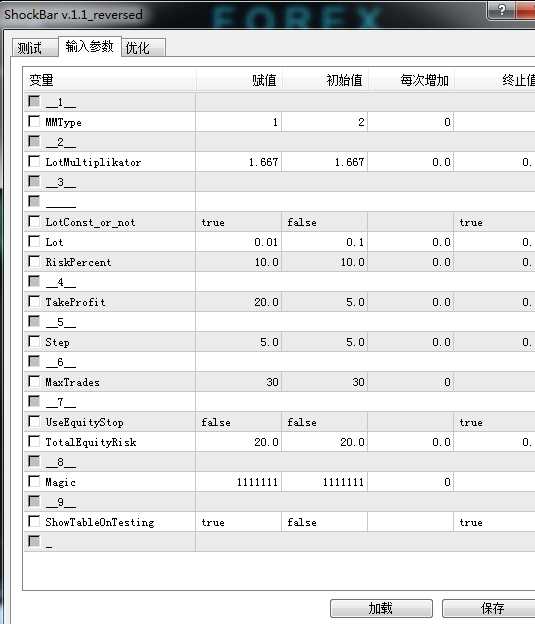Select the __1__ separator row
This screenshot has height=624, width=535.
(279, 102)
